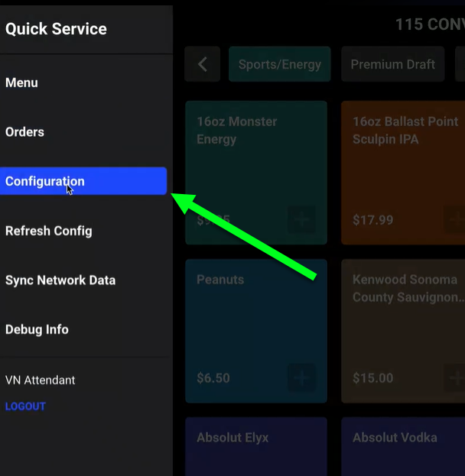
Task: Select the Absolut Elyx tile
Action: point(256,446)
